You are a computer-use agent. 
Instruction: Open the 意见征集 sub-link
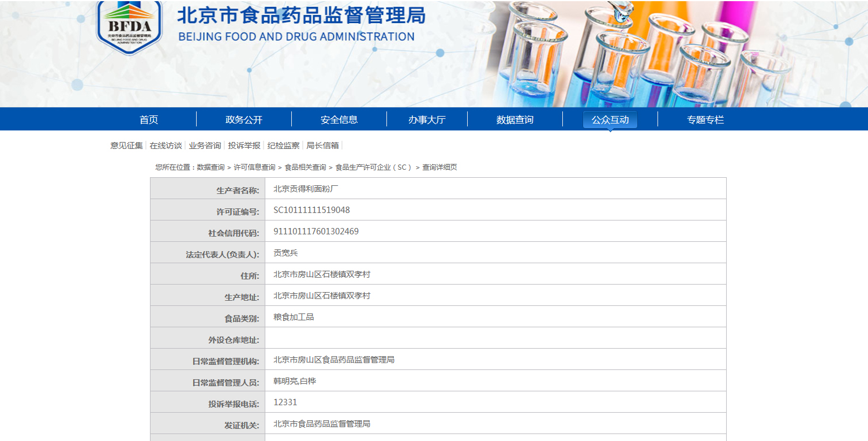coord(127,145)
